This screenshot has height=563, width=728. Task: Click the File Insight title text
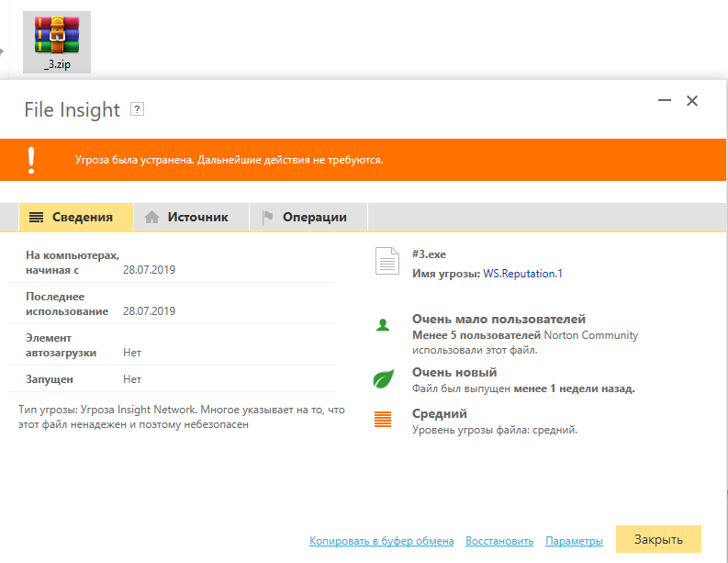click(x=72, y=110)
